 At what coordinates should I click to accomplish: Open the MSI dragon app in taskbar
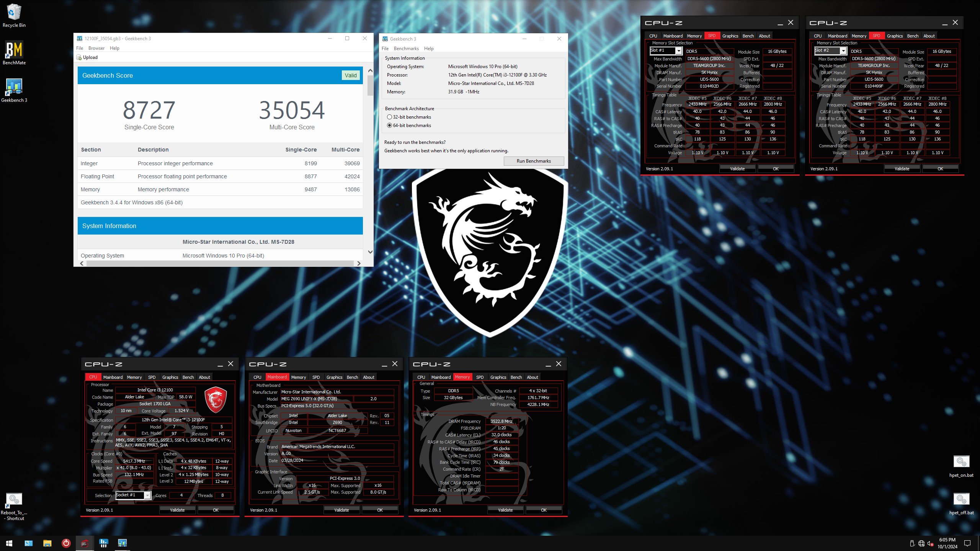(x=85, y=543)
